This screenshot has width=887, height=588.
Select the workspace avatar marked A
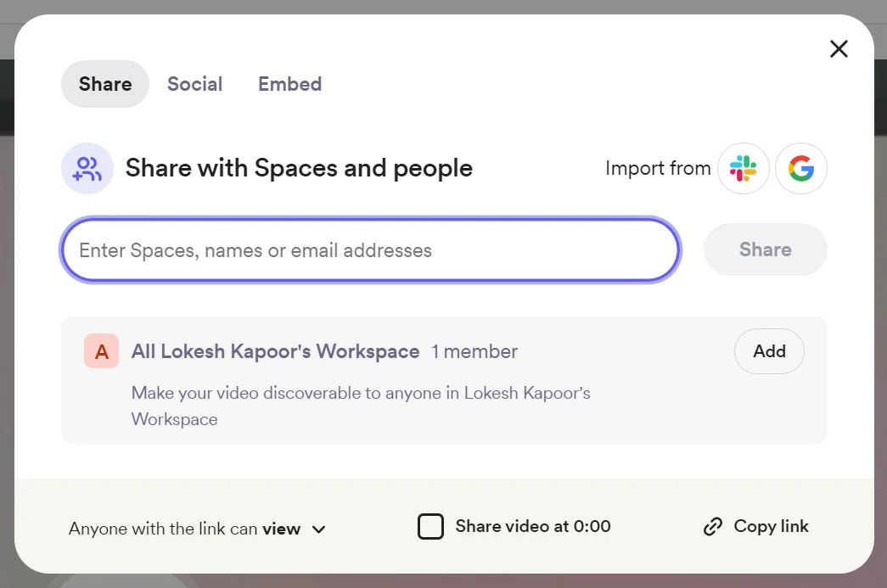(101, 350)
